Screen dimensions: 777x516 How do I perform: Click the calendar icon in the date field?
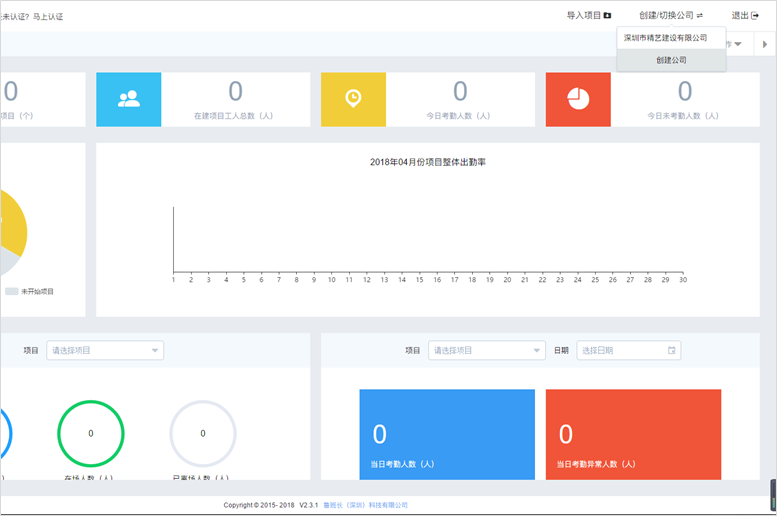(x=672, y=351)
